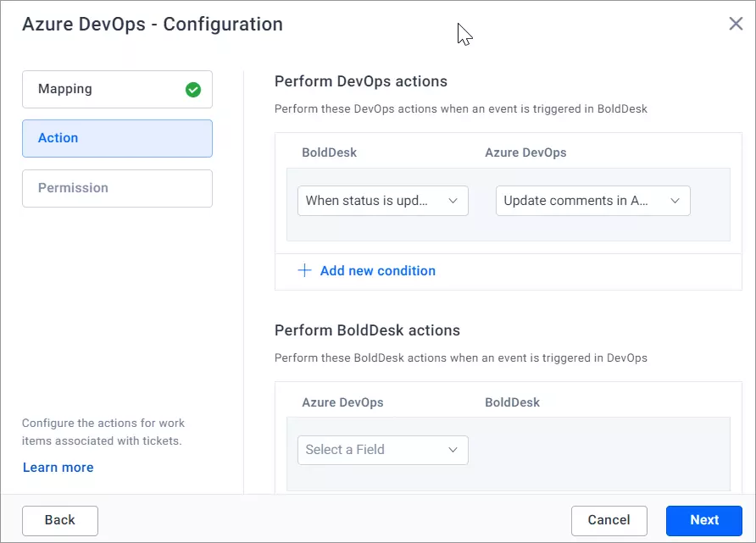Click the Back button
The height and width of the screenshot is (543, 756).
[60, 521]
